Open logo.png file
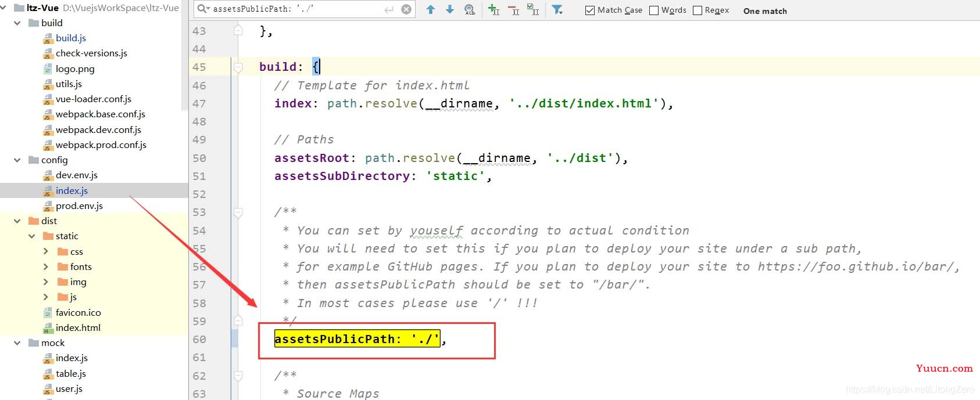This screenshot has width=980, height=400. (75, 69)
